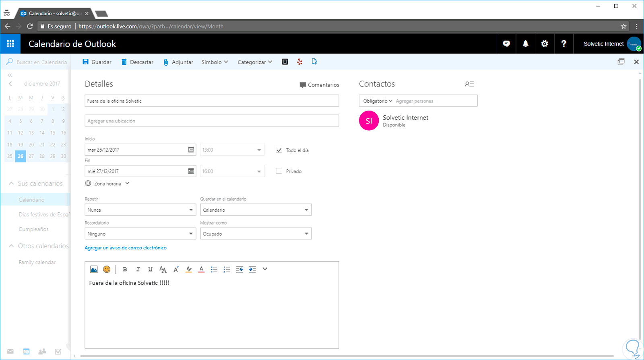Collapse the left navigation pane
The image size is (644, 360).
click(10, 75)
